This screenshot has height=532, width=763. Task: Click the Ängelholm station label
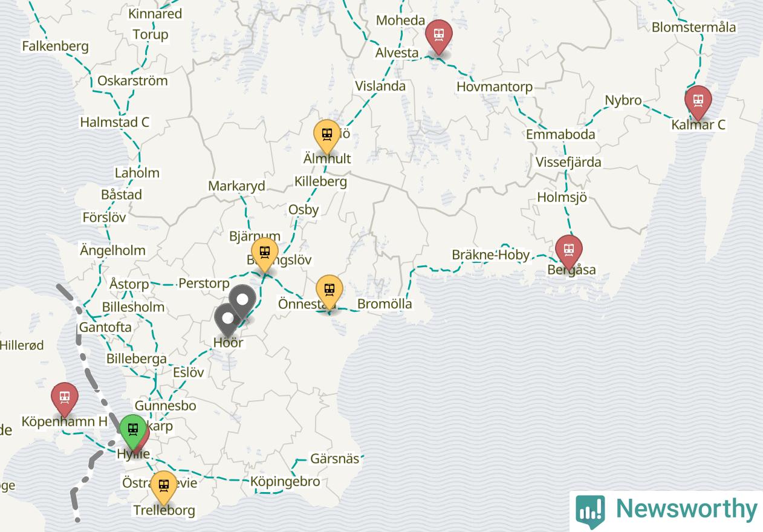point(112,250)
